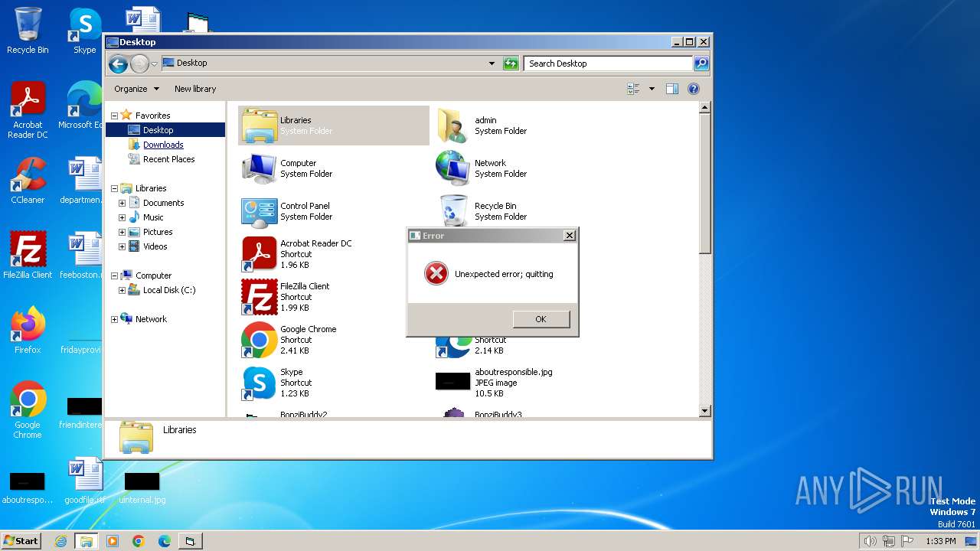Click New library button
This screenshot has width=980, height=551.
195,89
